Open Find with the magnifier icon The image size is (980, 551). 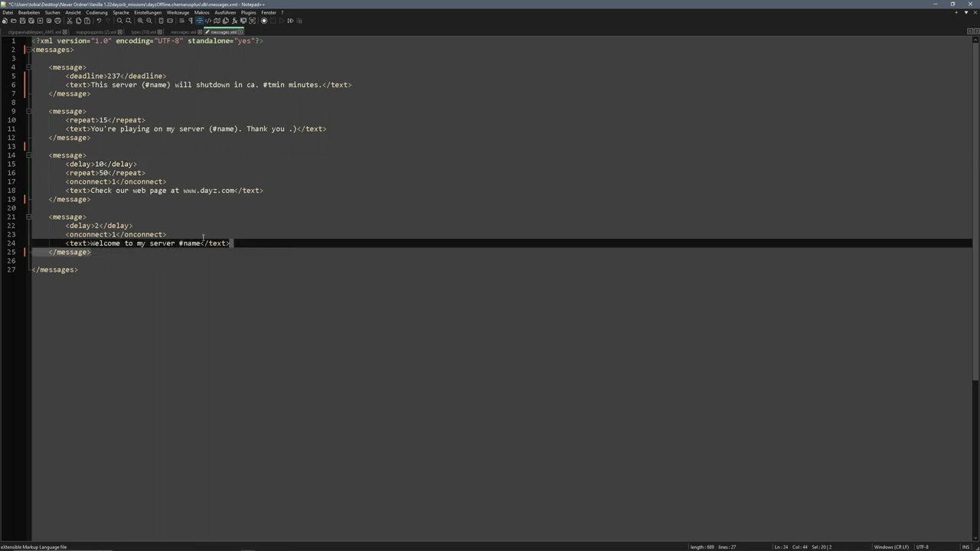click(x=119, y=21)
